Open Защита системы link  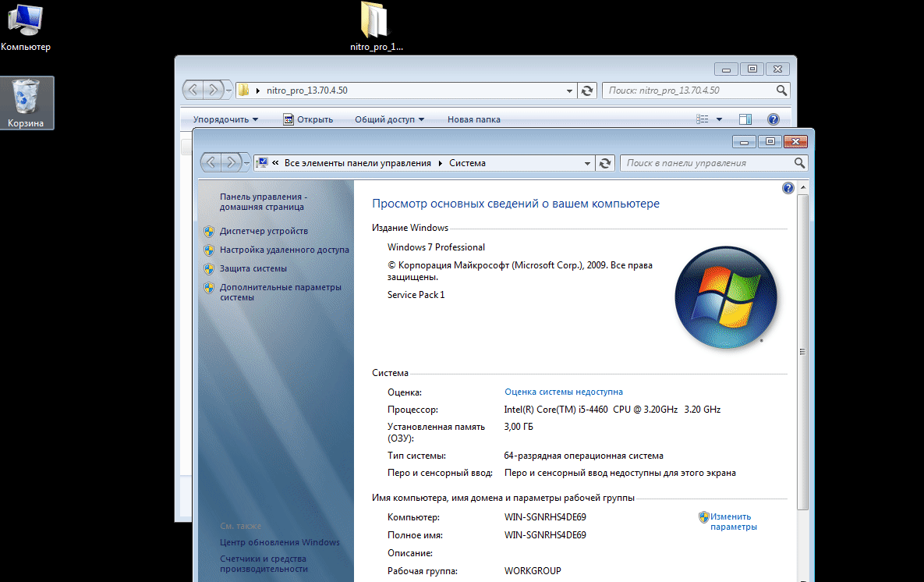pos(253,268)
